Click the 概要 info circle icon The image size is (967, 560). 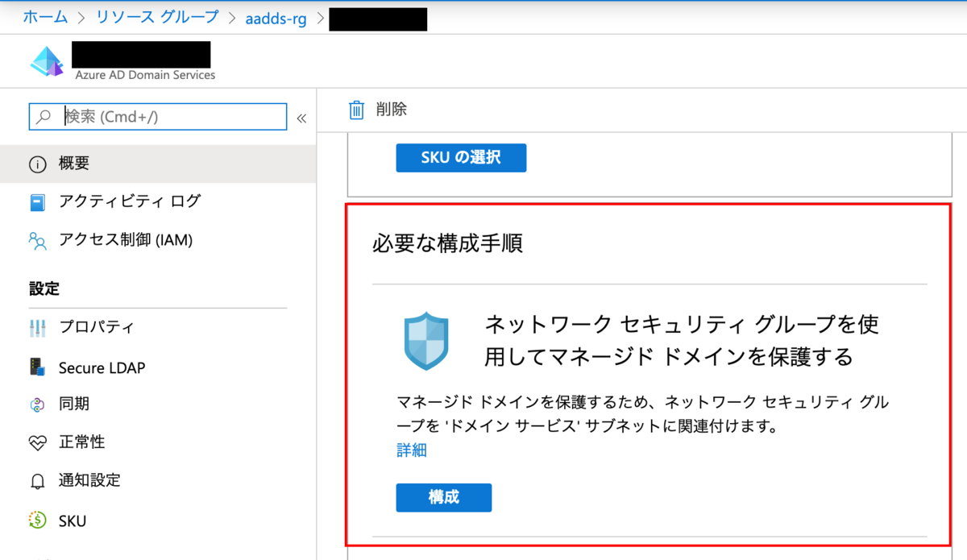coord(38,164)
